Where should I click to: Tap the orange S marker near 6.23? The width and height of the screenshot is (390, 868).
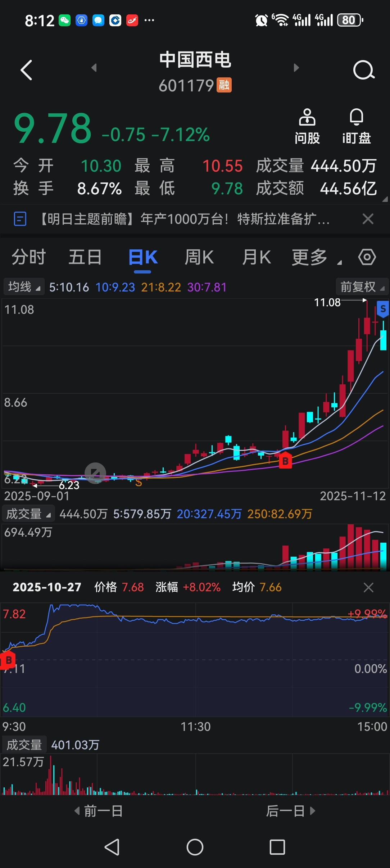pyautogui.click(x=139, y=483)
